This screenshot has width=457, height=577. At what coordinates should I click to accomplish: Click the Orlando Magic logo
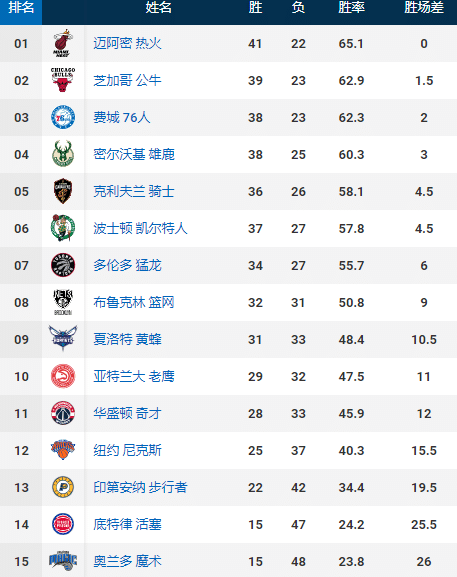[x=63, y=560]
